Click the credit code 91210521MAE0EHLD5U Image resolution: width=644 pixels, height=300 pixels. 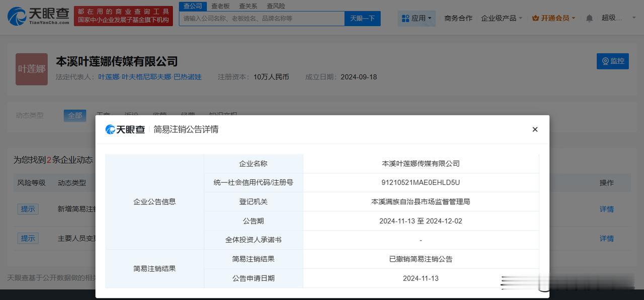pos(421,183)
